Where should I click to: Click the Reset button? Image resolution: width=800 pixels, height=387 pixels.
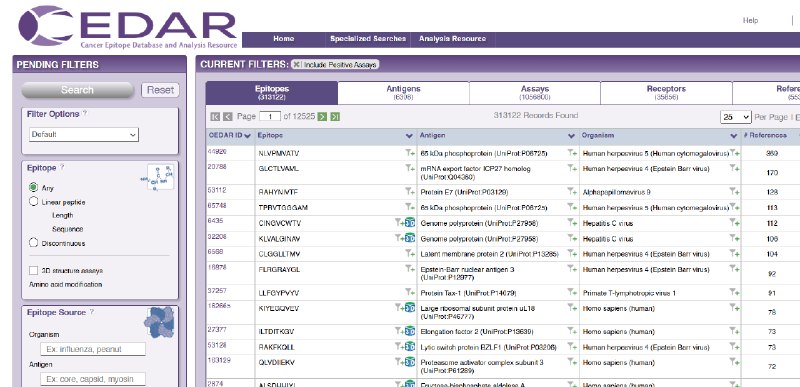(160, 90)
